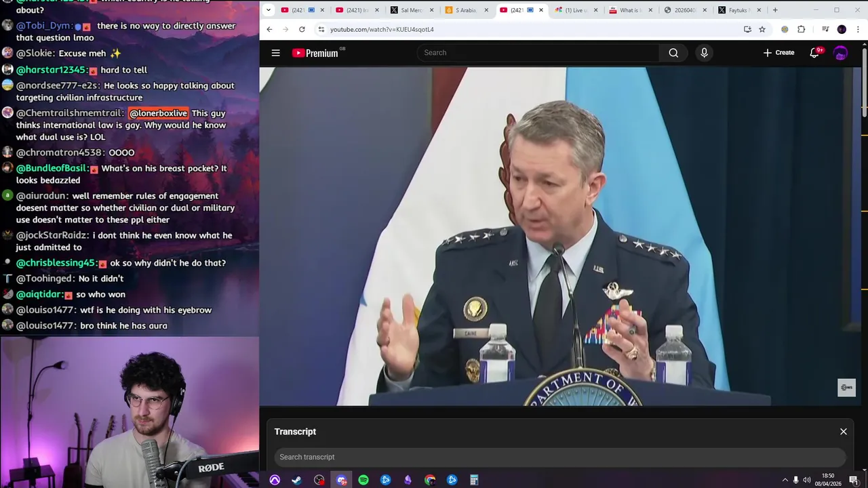Open the YouTube account avatar menu

[841, 53]
